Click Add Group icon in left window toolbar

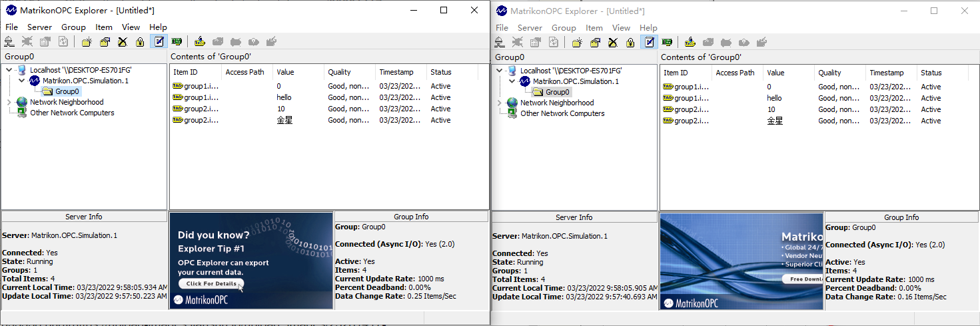pos(87,41)
